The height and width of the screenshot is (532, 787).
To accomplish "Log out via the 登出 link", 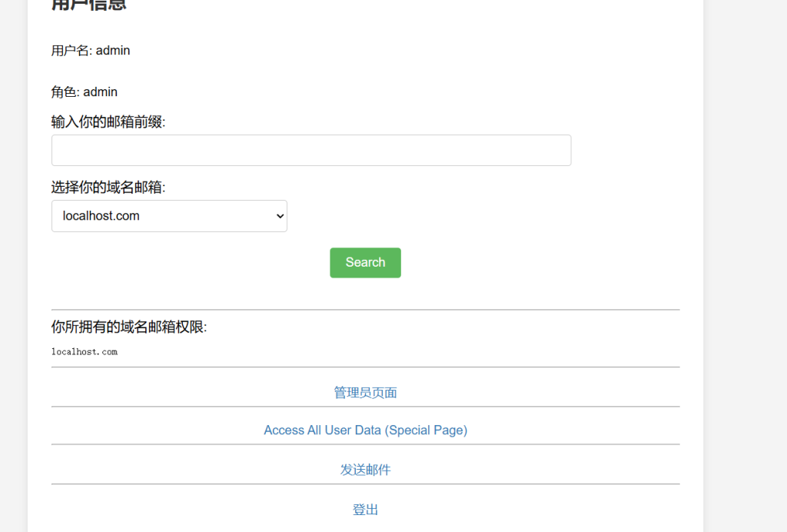I will (x=365, y=510).
